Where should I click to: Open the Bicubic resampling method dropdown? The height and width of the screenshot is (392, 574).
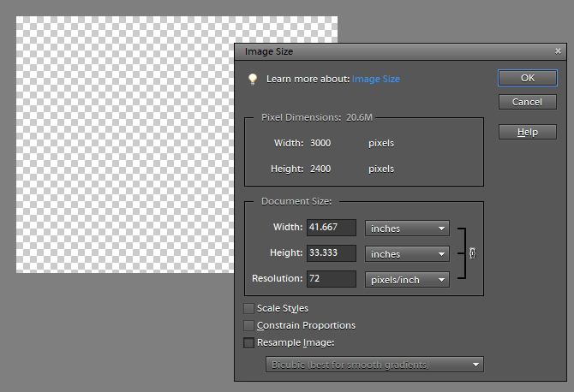[x=373, y=365]
